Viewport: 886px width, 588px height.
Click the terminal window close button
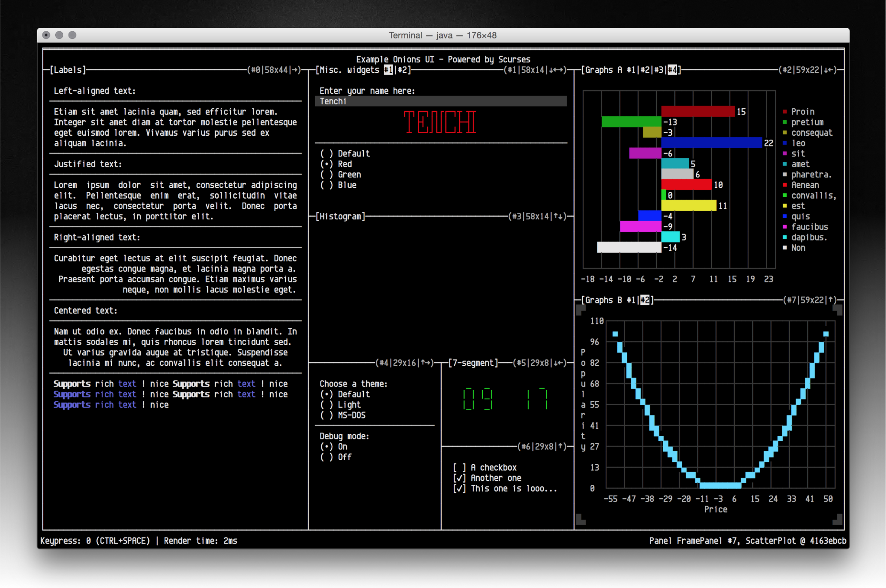coord(46,35)
